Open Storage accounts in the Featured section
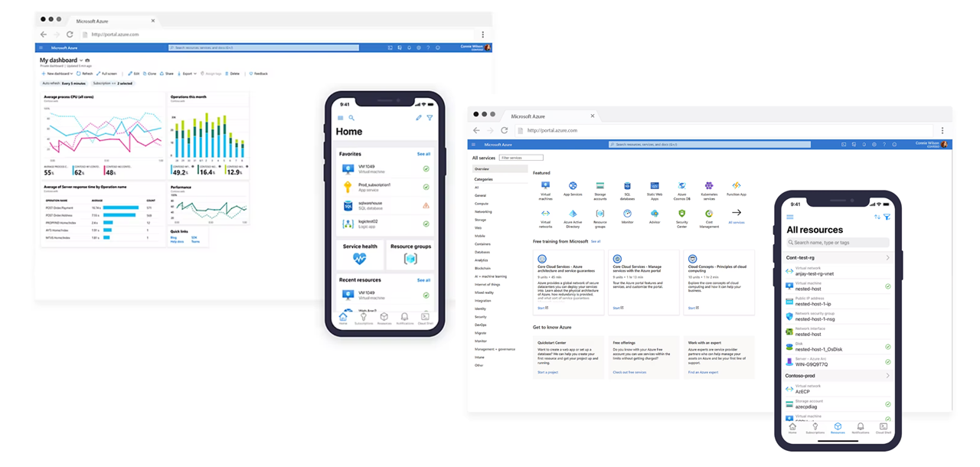Image resolution: width=980 pixels, height=467 pixels. point(600,186)
